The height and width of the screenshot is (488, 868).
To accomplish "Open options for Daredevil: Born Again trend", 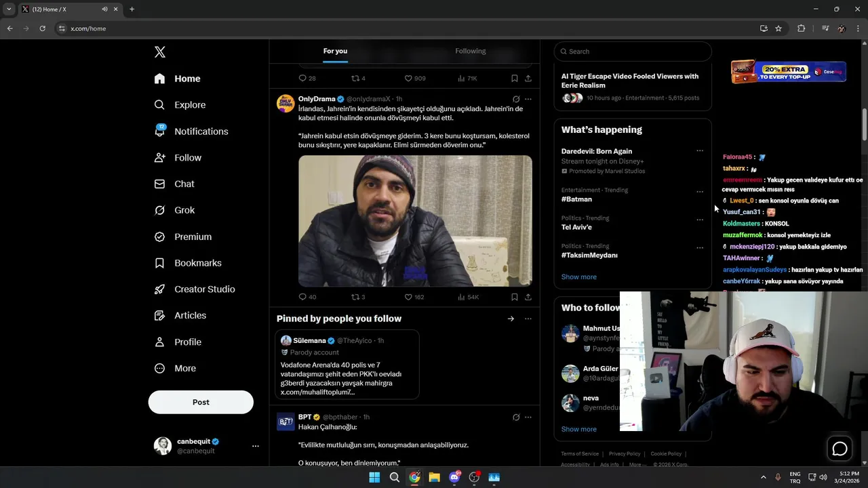I will pos(700,151).
